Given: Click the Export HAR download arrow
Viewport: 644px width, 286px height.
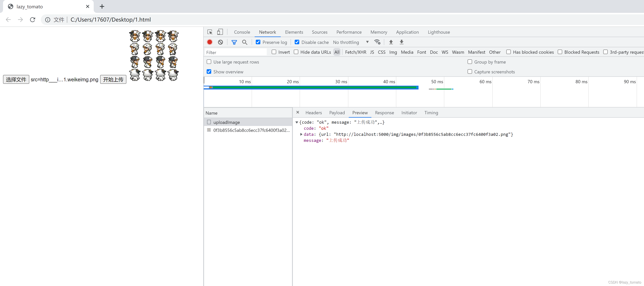Looking at the screenshot, I should pyautogui.click(x=401, y=42).
